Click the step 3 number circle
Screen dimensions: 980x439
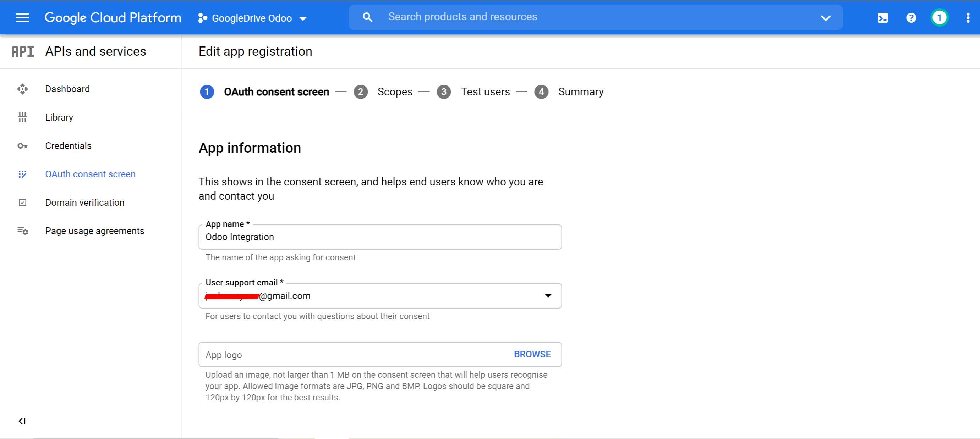click(444, 92)
